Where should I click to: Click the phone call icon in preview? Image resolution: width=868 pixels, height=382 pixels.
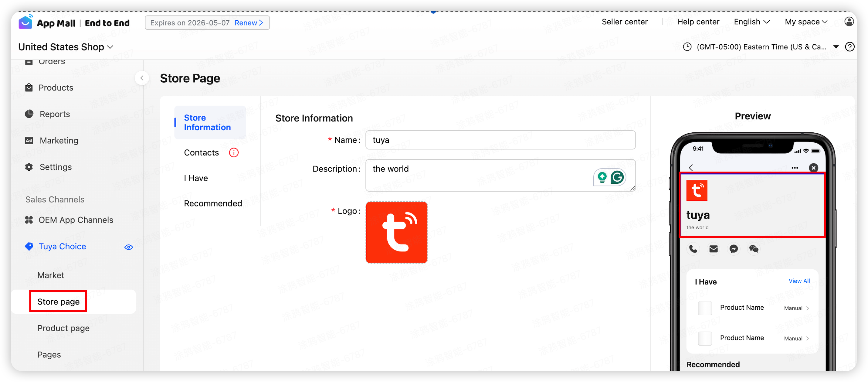(x=693, y=249)
